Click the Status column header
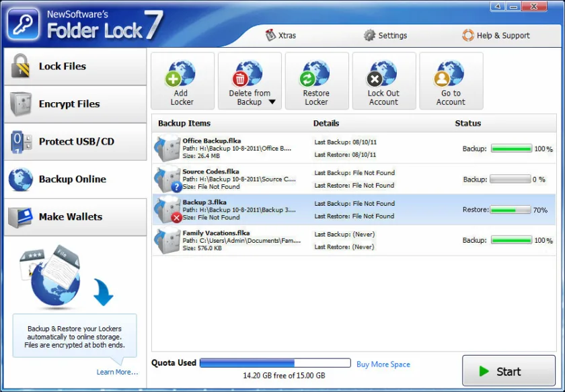 pos(467,123)
